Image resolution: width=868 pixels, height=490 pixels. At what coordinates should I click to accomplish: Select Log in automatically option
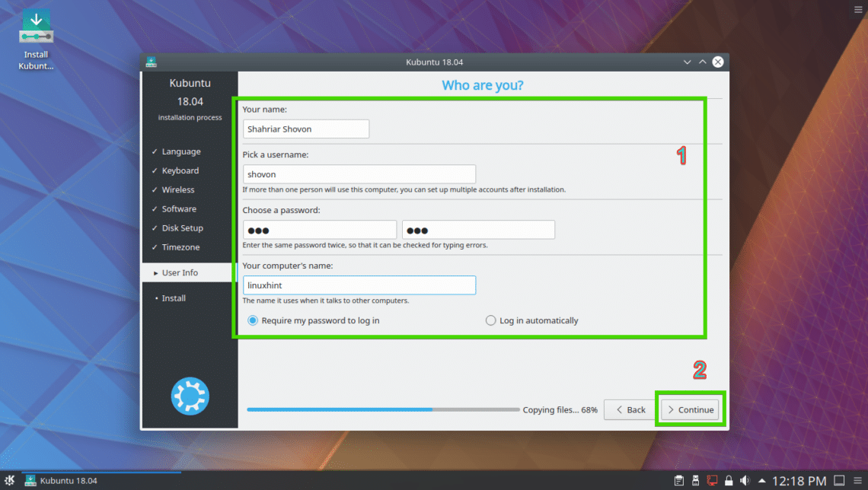click(532, 320)
